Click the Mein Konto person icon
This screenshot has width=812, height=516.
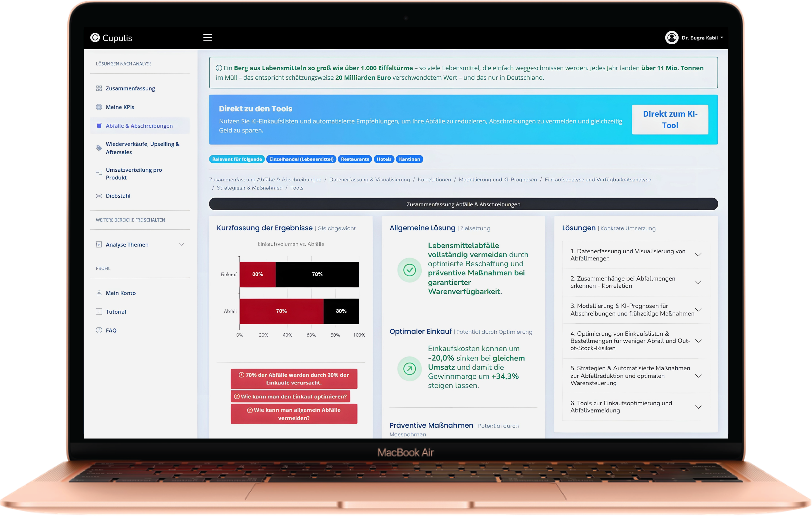[99, 293]
